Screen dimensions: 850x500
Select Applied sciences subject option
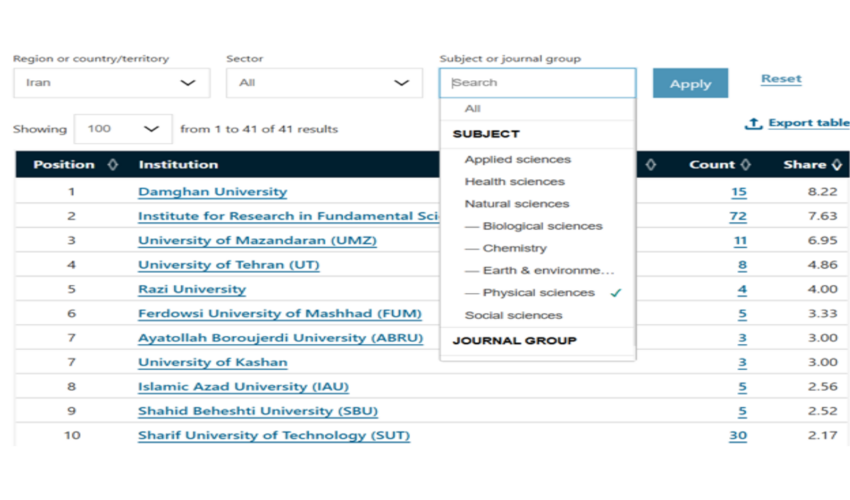518,159
